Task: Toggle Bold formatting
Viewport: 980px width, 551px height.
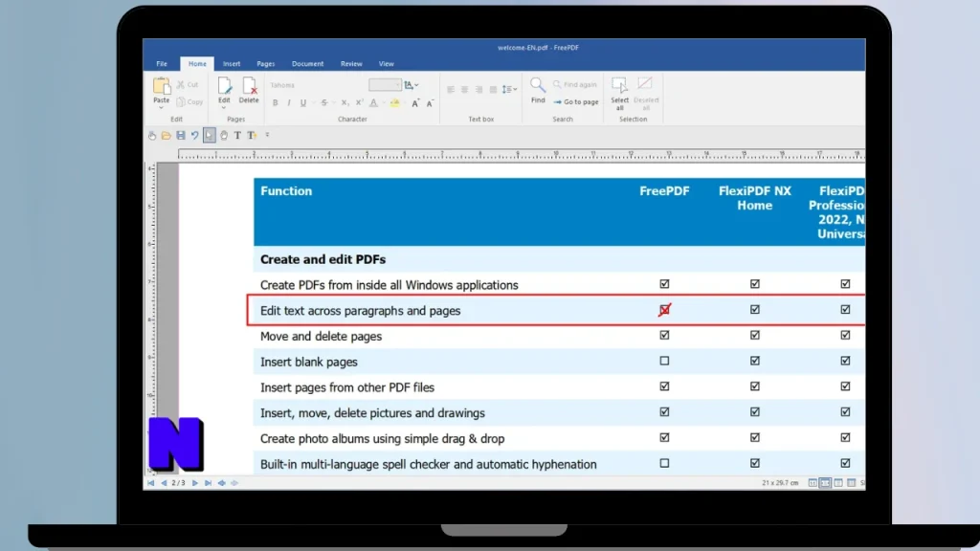Action: (x=275, y=103)
